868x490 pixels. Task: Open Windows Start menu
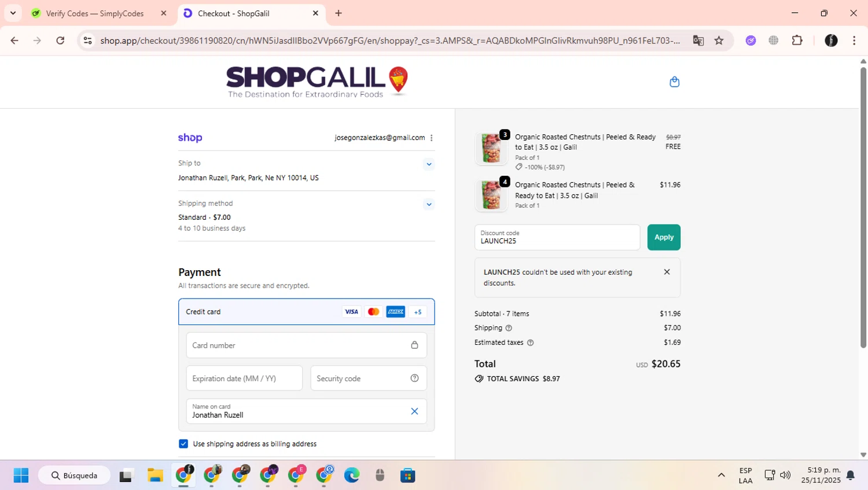pyautogui.click(x=21, y=476)
